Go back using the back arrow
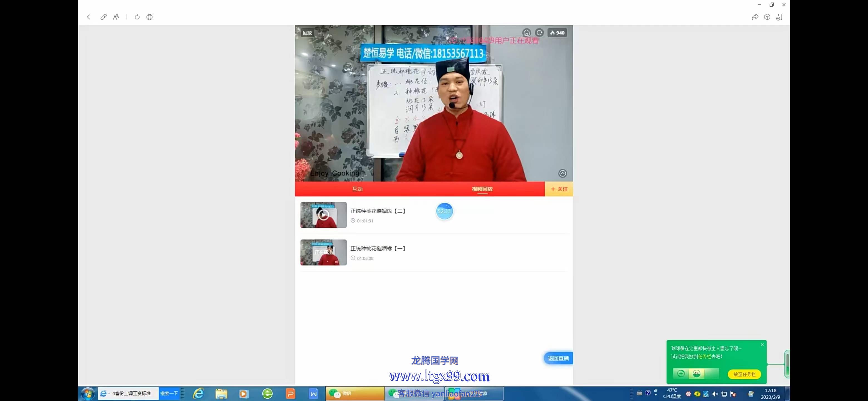The image size is (868, 401). tap(89, 17)
